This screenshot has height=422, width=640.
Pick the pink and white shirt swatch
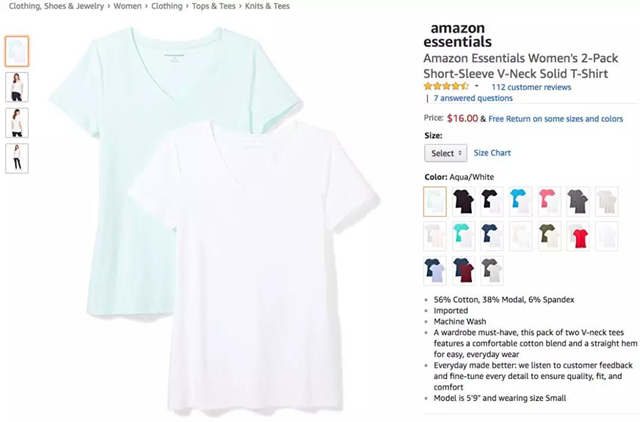(549, 202)
